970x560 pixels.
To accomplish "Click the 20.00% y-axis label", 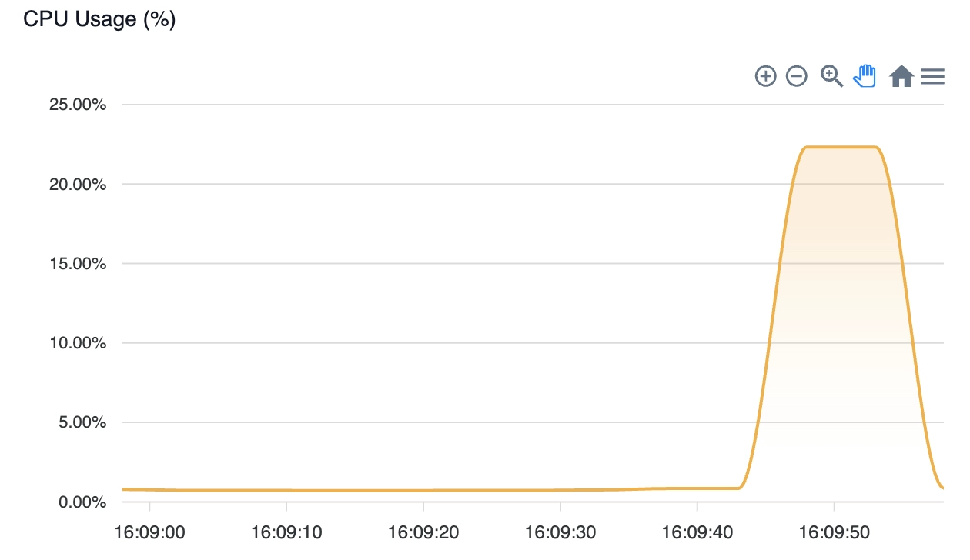I will coord(78,184).
